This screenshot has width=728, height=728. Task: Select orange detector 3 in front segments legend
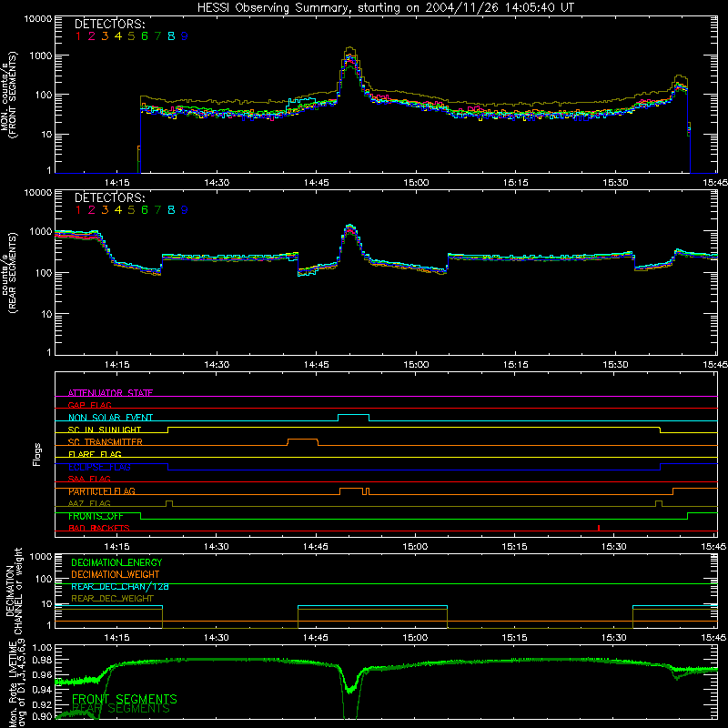click(x=105, y=36)
